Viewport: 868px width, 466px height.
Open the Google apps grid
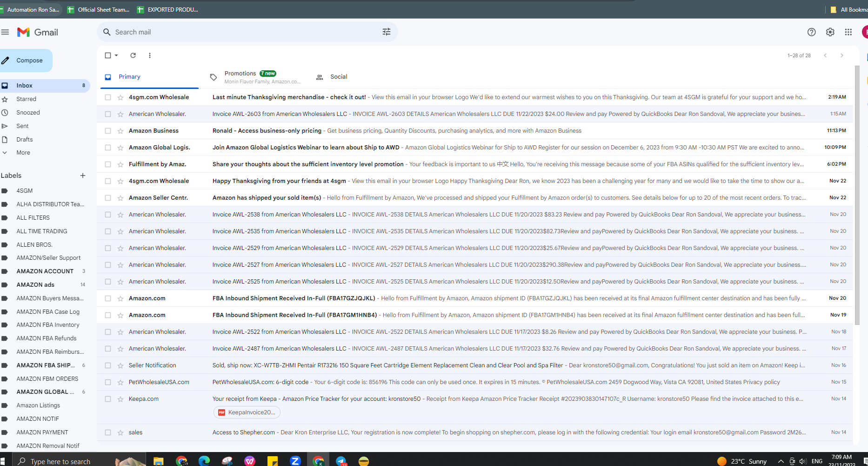(848, 32)
